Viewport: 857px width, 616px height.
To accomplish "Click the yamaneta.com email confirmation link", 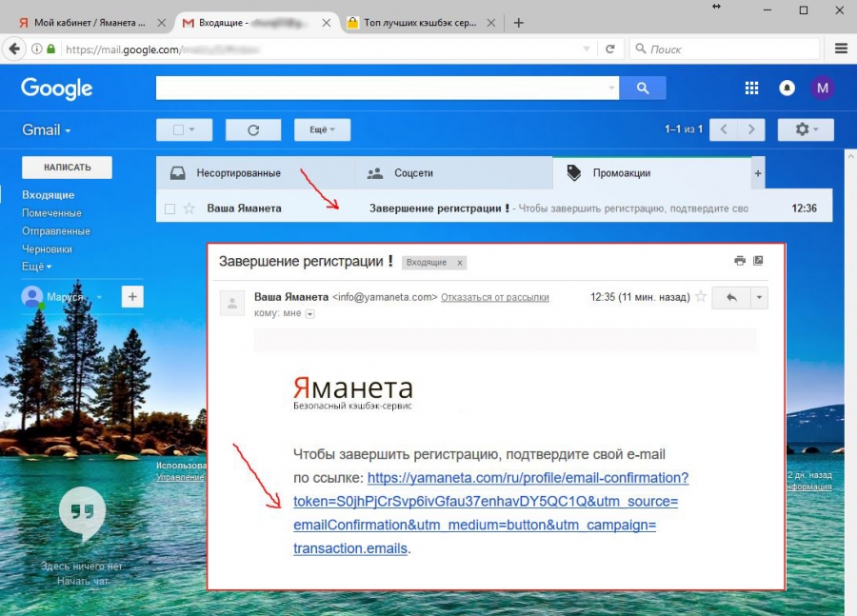I will click(x=490, y=513).
